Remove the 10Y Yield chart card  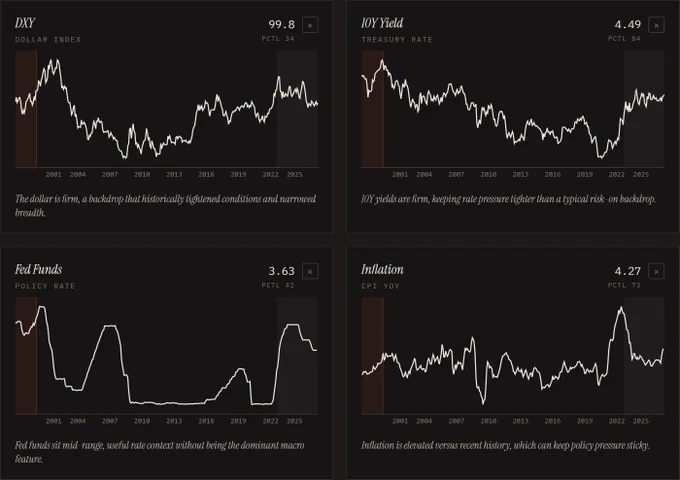pyautogui.click(x=656, y=25)
